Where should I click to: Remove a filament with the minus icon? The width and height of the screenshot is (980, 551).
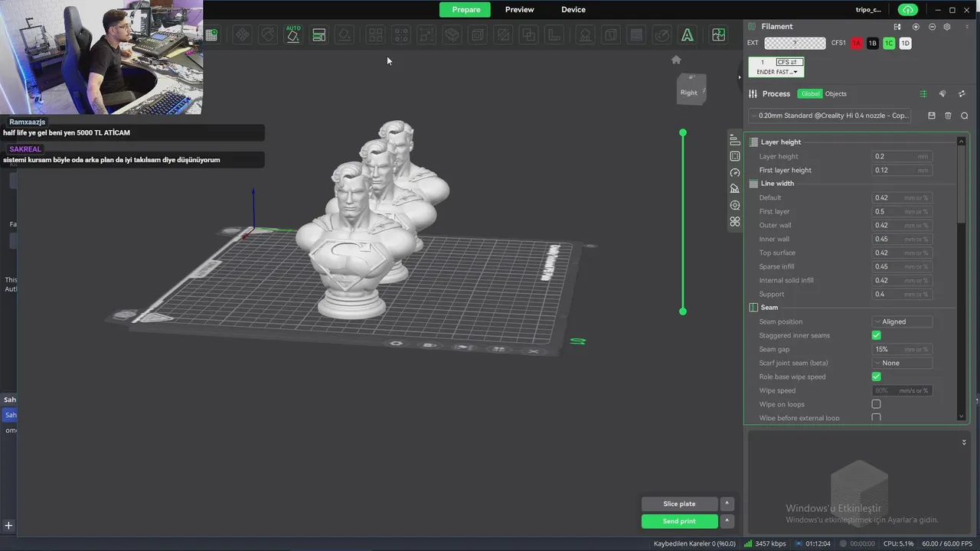(x=932, y=27)
